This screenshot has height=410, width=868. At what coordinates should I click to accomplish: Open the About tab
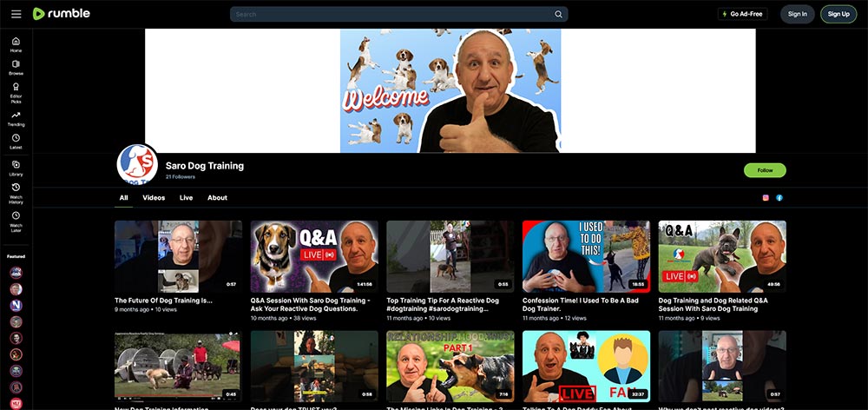217,198
